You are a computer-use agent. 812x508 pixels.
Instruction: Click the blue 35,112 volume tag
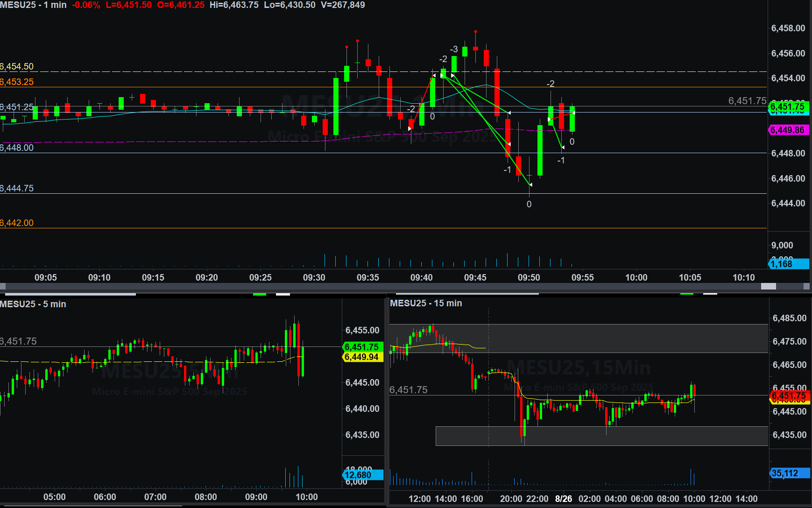(788, 473)
